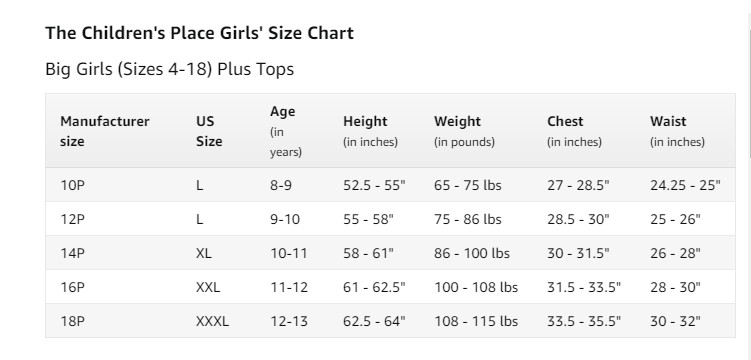Screen dimensions: 751x360
Task: Select the 14P row XL cell
Action: pyautogui.click(x=204, y=253)
